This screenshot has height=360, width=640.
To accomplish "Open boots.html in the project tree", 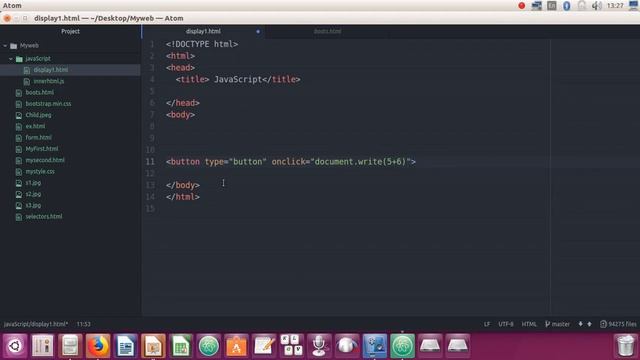I will [40, 93].
